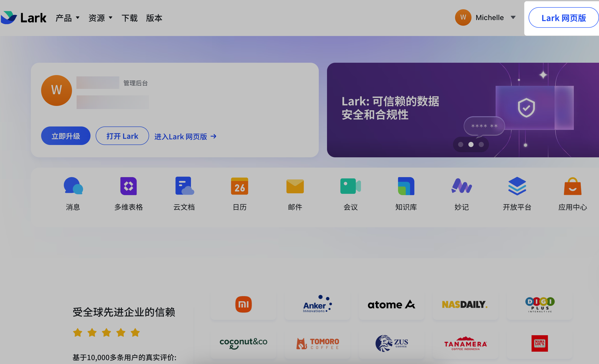Open the 云文档 Docs icon
The image size is (599, 364).
pyautogui.click(x=184, y=186)
